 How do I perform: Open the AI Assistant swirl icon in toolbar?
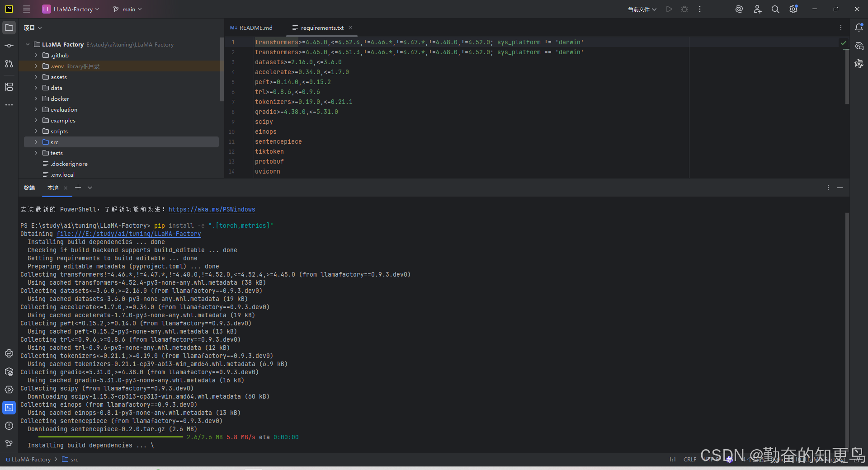(x=739, y=9)
